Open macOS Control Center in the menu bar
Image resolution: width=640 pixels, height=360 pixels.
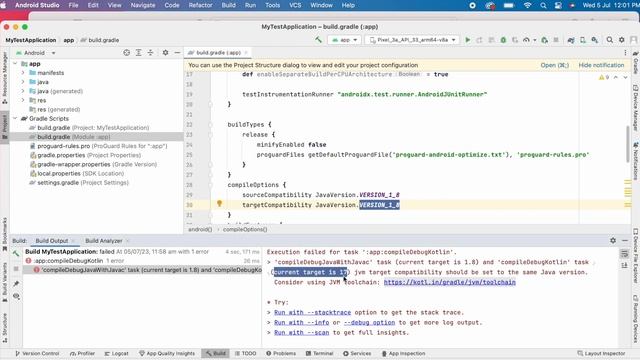point(558,5)
